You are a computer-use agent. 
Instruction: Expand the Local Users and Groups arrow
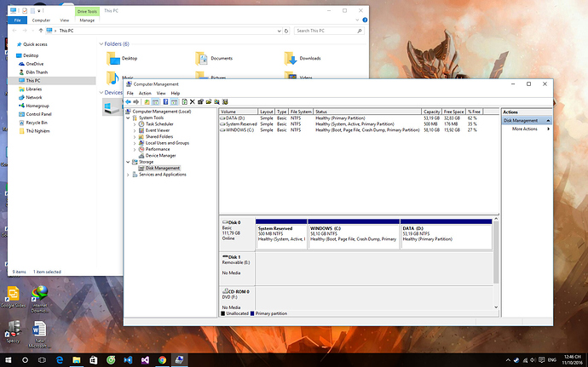(135, 143)
